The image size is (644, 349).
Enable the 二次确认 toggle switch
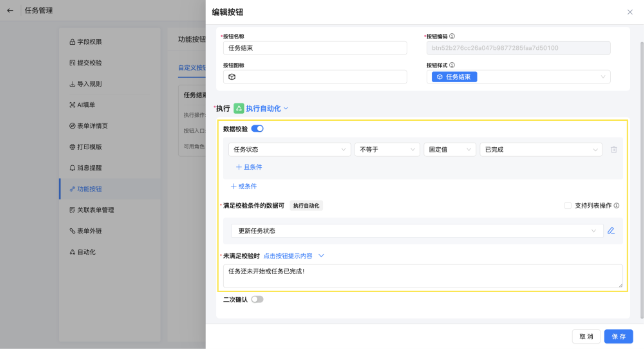click(257, 299)
